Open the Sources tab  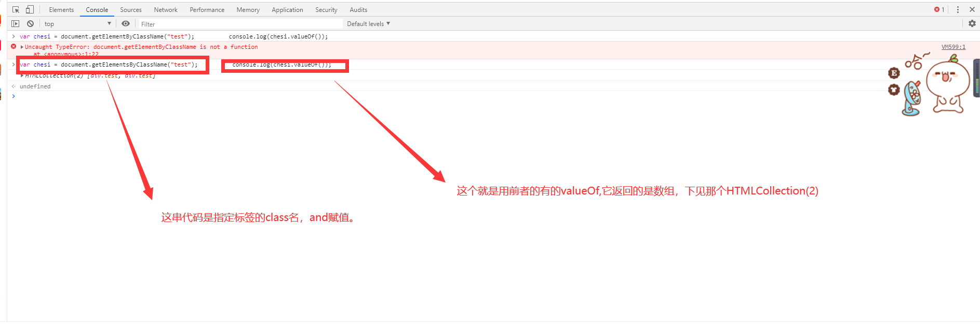pos(131,9)
